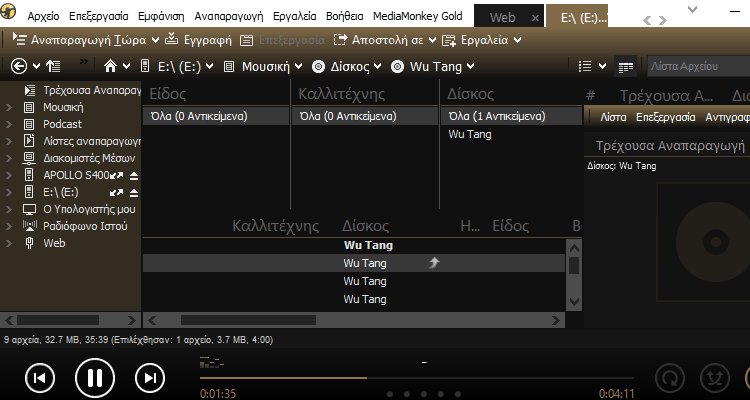Open the Εμφάνιση menu
750x400 pixels.
coord(161,16)
